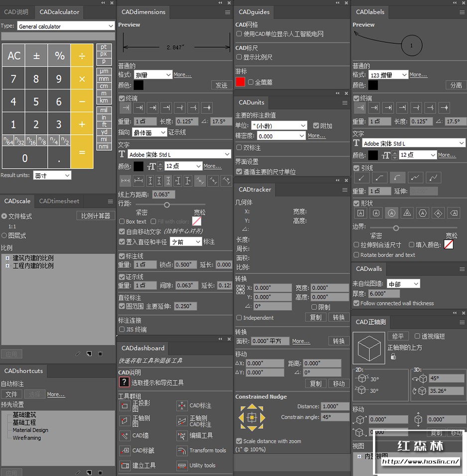This screenshot has height=476, width=467.
Task: Open the CAD墙 tool group icon
Action: click(x=124, y=436)
